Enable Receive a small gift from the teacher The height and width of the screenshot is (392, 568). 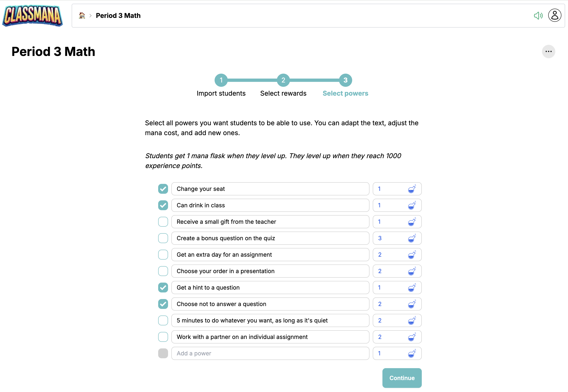(163, 222)
